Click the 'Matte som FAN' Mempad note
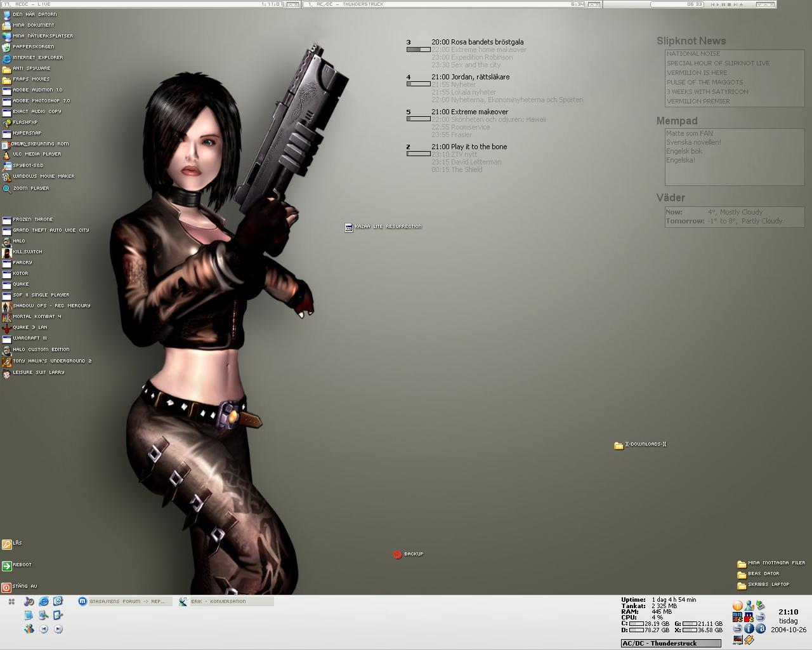This screenshot has width=812, height=650. (690, 134)
